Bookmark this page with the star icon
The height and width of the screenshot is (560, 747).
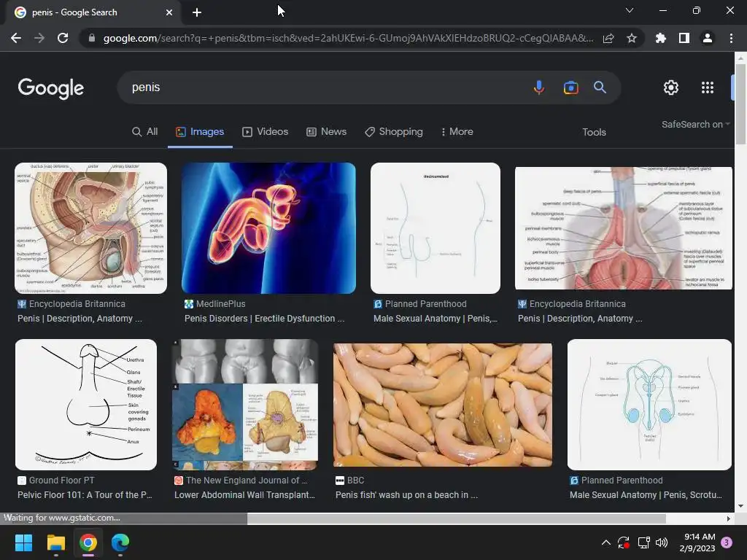(x=632, y=38)
